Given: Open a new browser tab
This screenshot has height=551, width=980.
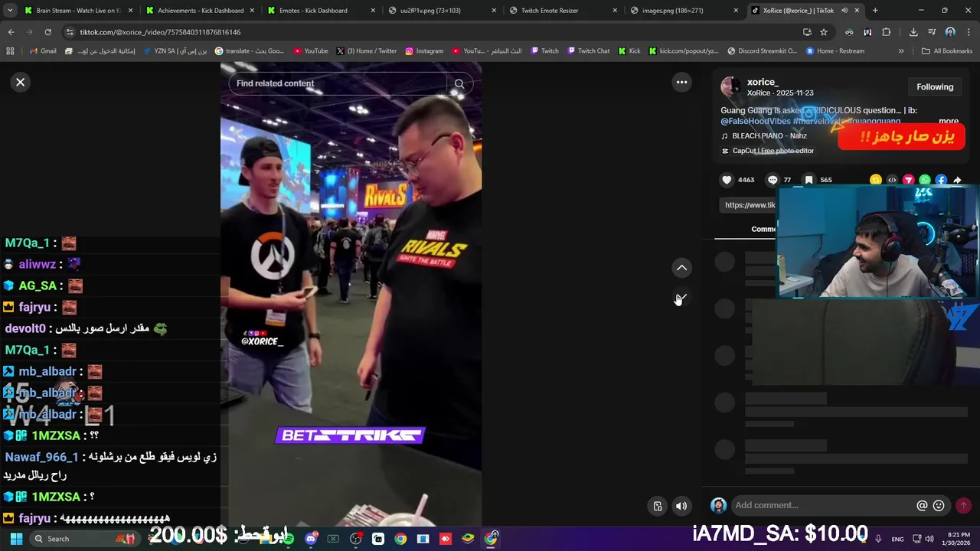Looking at the screenshot, I should pyautogui.click(x=875, y=11).
